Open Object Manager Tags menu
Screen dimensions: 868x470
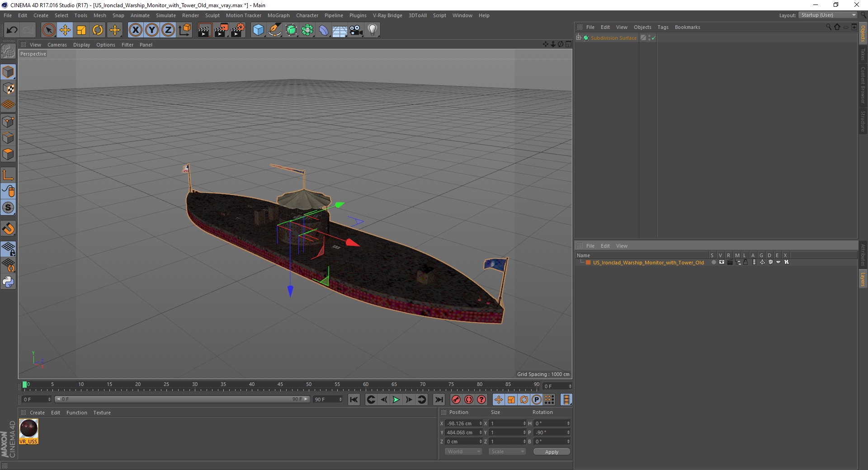click(663, 27)
